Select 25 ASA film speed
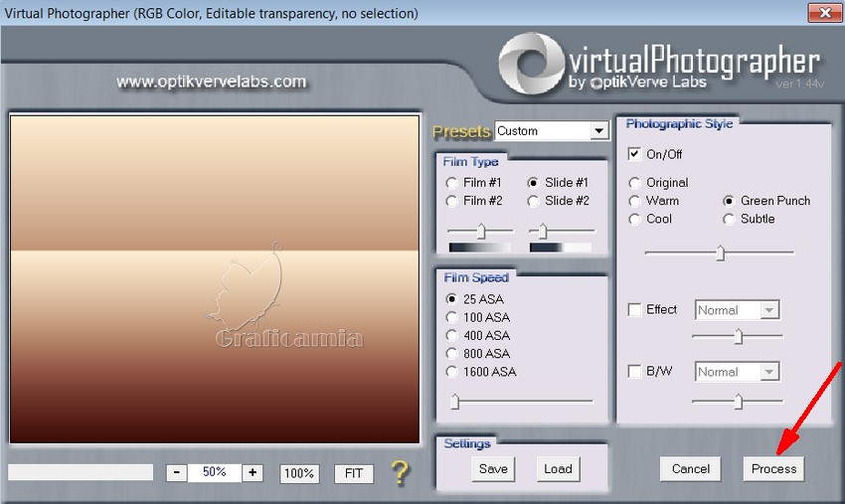 451,298
